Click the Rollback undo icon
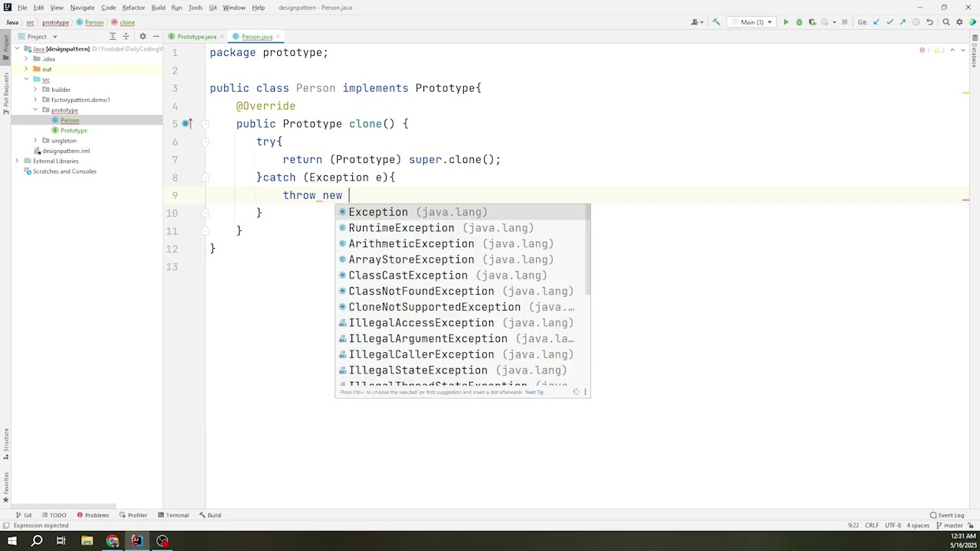 point(929,22)
